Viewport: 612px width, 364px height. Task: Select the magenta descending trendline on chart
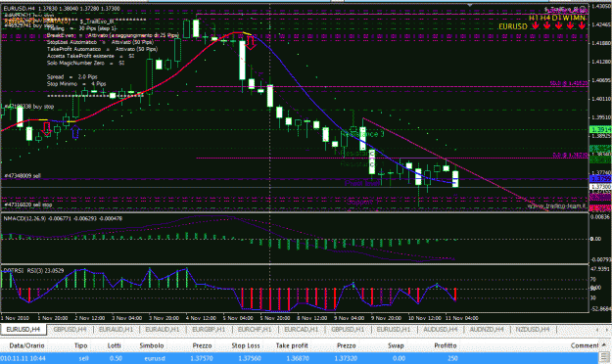coord(454,163)
